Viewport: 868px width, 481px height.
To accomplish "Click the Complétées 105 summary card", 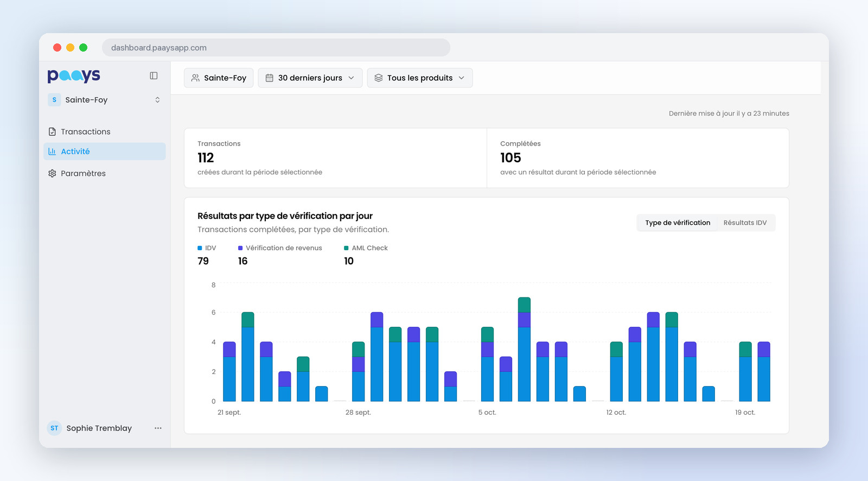I will tap(638, 158).
